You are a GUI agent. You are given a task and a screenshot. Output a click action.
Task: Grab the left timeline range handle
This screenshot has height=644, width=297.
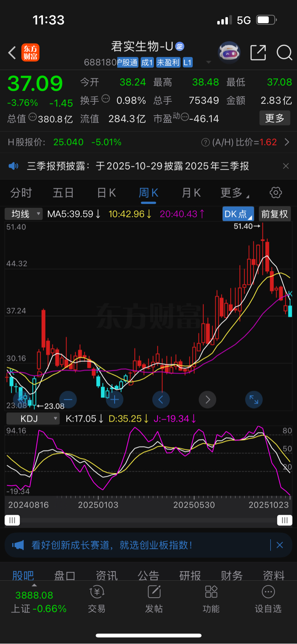[12, 520]
